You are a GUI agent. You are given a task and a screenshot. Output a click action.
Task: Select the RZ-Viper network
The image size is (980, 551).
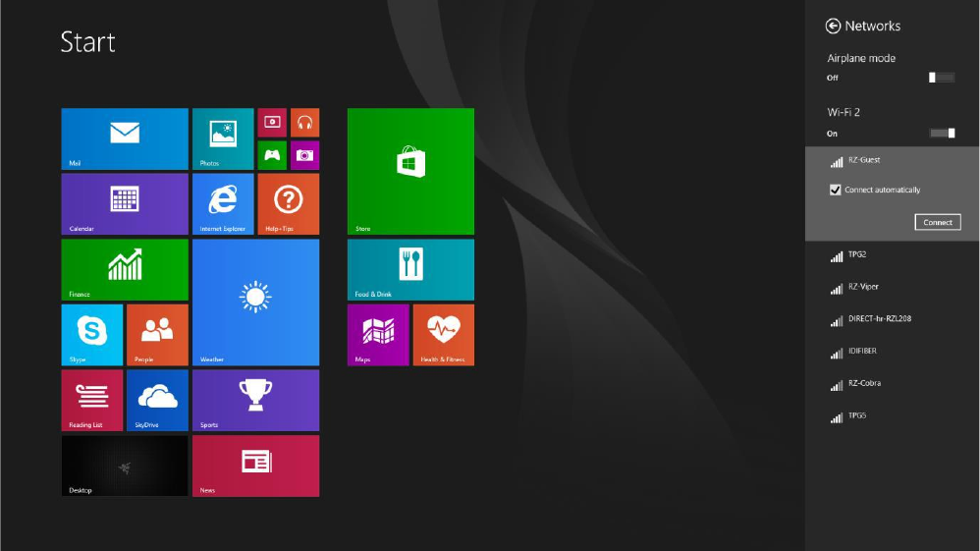click(x=892, y=288)
